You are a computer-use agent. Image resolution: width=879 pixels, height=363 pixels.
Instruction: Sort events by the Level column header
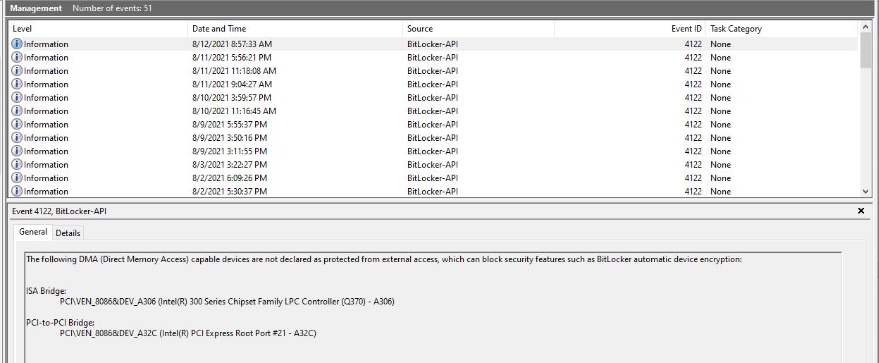(98, 29)
